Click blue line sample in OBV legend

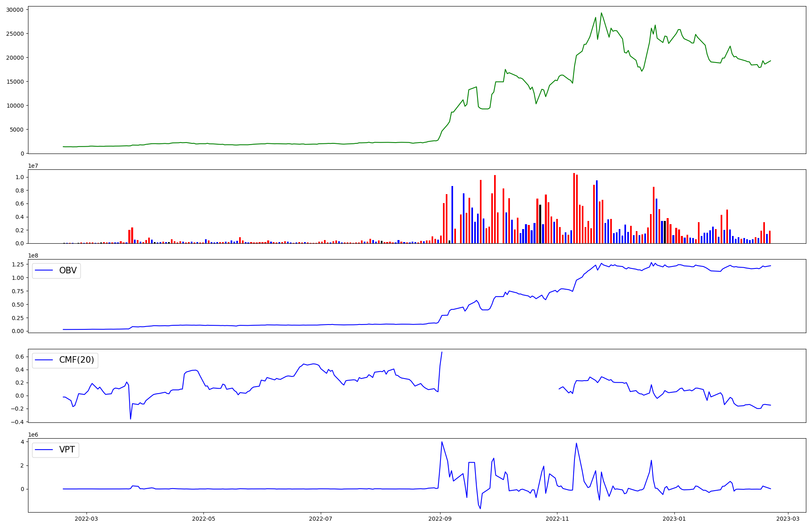click(44, 270)
